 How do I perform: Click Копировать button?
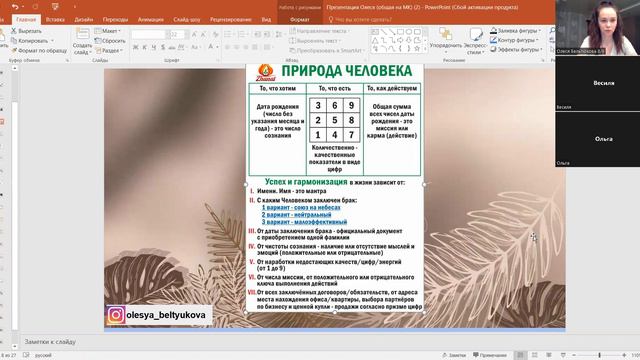coord(29,41)
